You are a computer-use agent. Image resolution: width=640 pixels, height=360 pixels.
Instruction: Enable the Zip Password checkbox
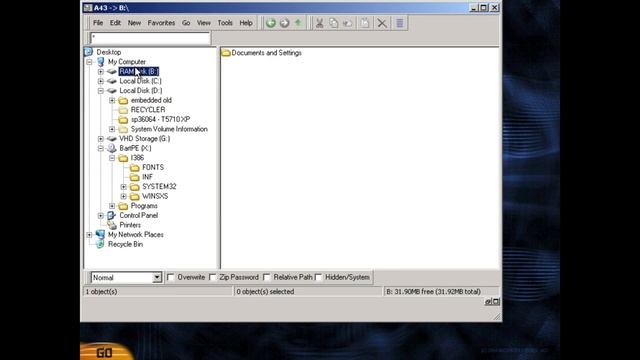tap(213, 277)
